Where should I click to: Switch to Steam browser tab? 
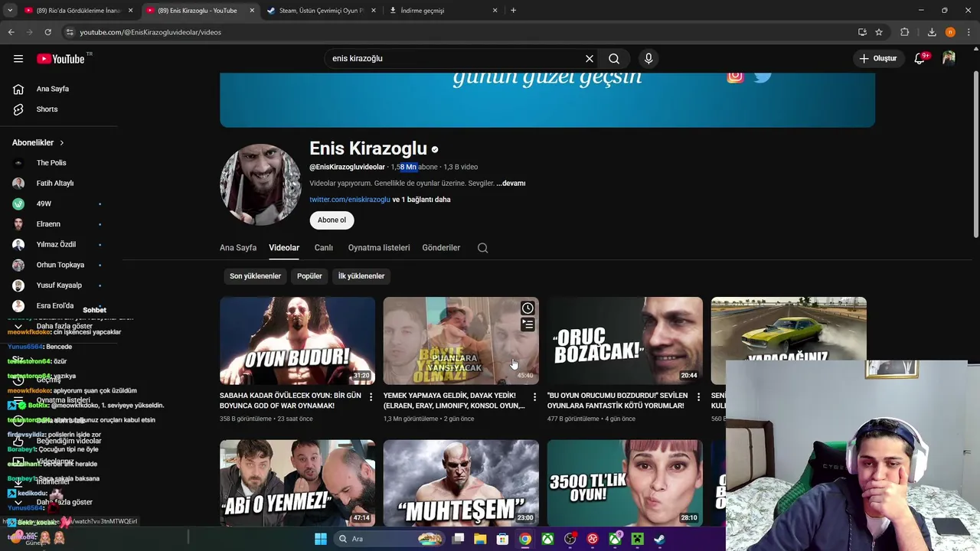(320, 11)
